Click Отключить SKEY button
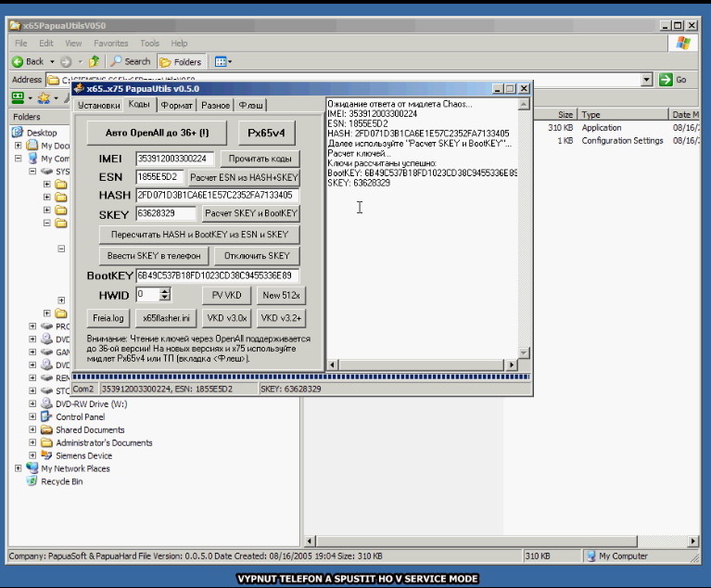Image resolution: width=711 pixels, height=588 pixels. pos(257,256)
